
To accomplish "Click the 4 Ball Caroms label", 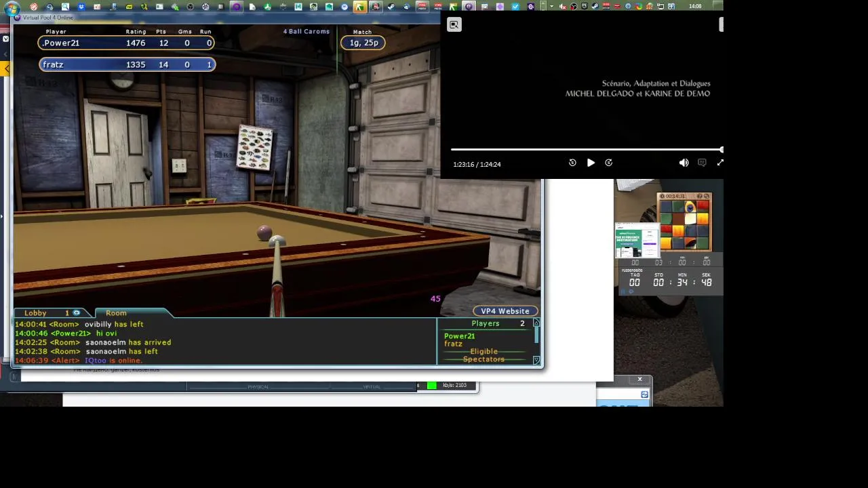I will tap(307, 31).
